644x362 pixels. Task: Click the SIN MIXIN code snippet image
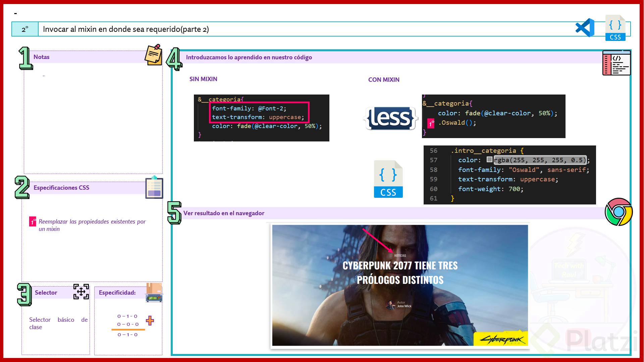pos(261,118)
